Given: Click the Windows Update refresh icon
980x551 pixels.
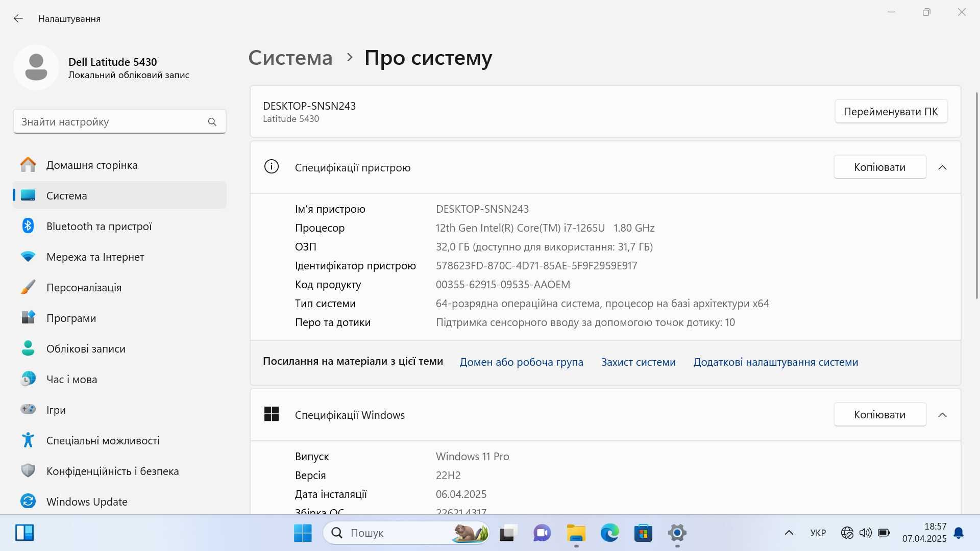Looking at the screenshot, I should [x=28, y=501].
